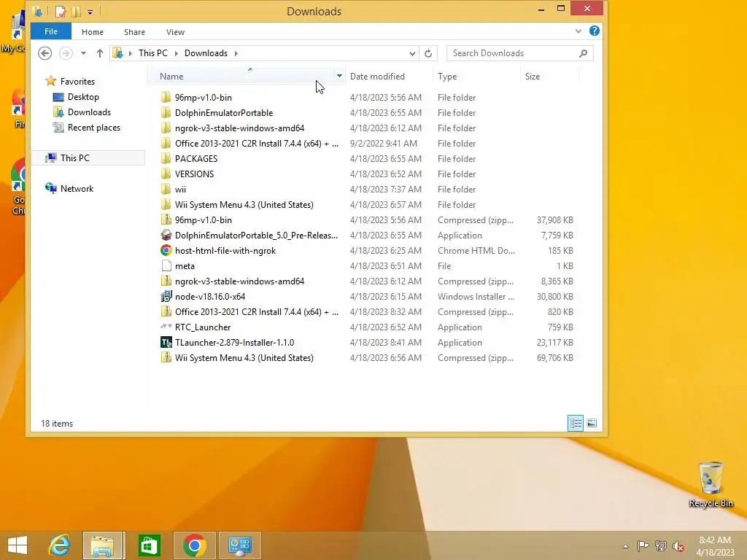
Task: Select the 96mp-v1.0-bin folder icon
Action: coord(166,98)
